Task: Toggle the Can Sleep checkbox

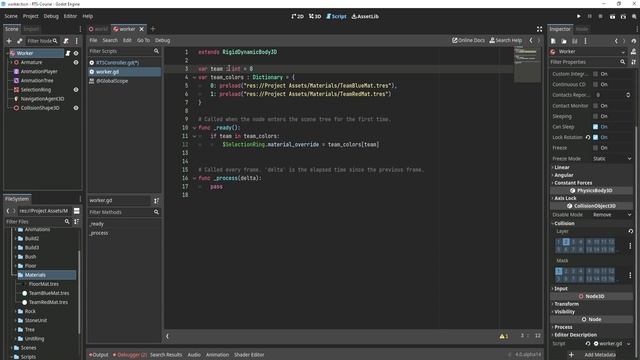Action: [x=596, y=127]
